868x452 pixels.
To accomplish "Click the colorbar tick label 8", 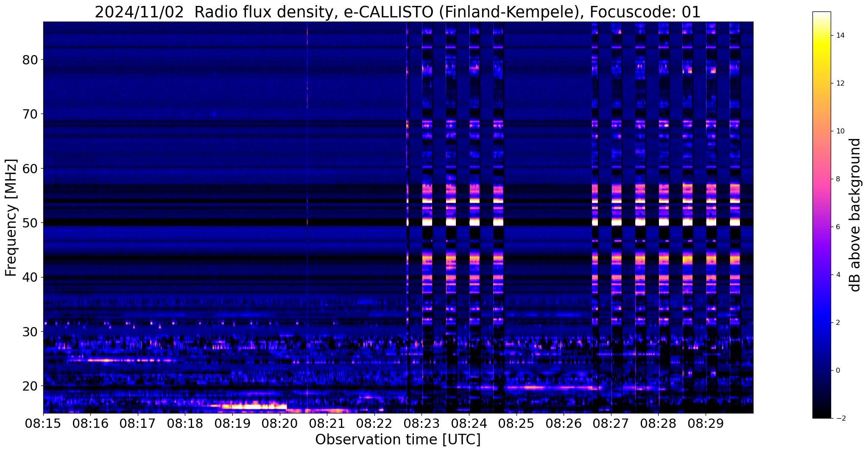I will [837, 179].
